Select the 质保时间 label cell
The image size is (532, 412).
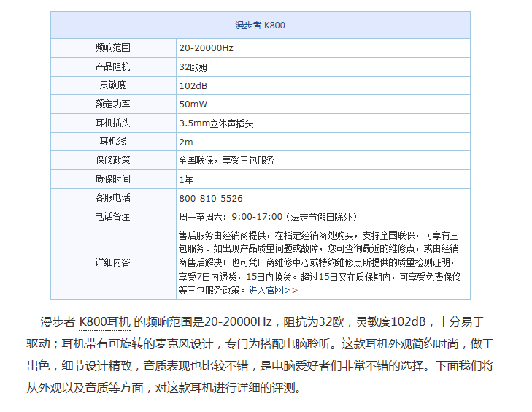pyautogui.click(x=112, y=180)
